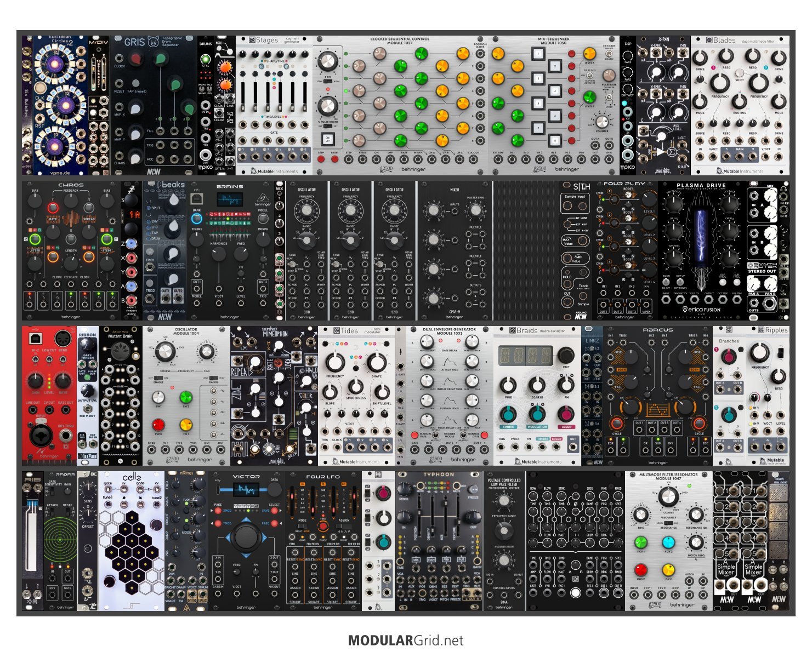Click EDIT encoder on Braids
Screen dimensions: 812x652
pos(566,354)
